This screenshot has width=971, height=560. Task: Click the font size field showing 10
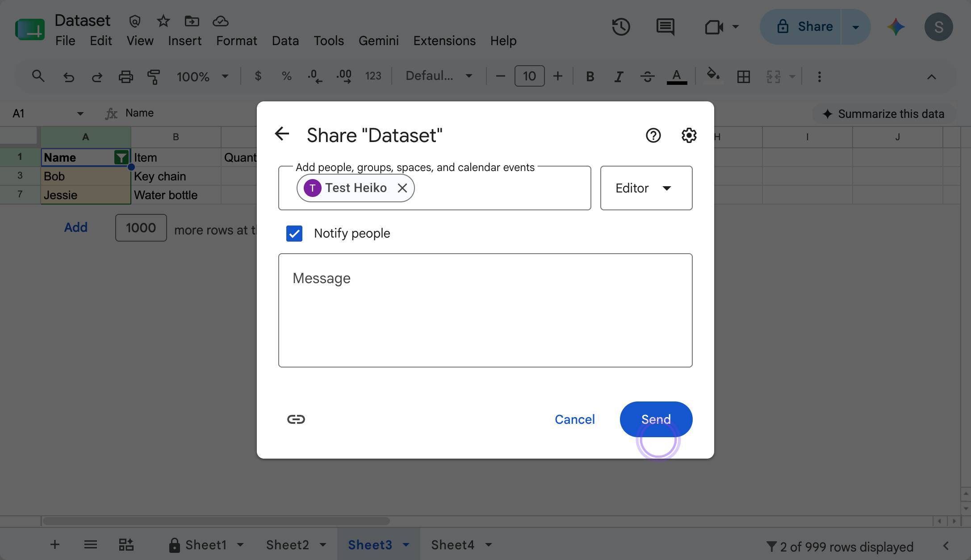pyautogui.click(x=529, y=76)
